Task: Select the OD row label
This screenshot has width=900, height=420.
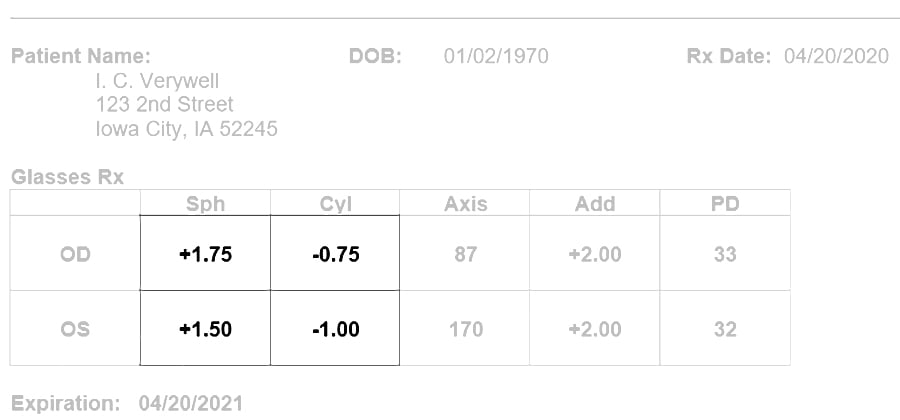Action: [75, 254]
